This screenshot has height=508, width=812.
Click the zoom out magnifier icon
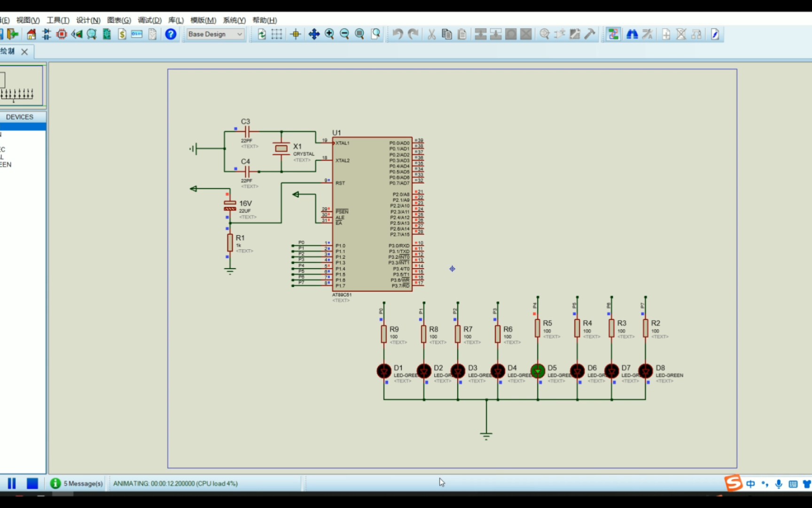pyautogui.click(x=344, y=34)
